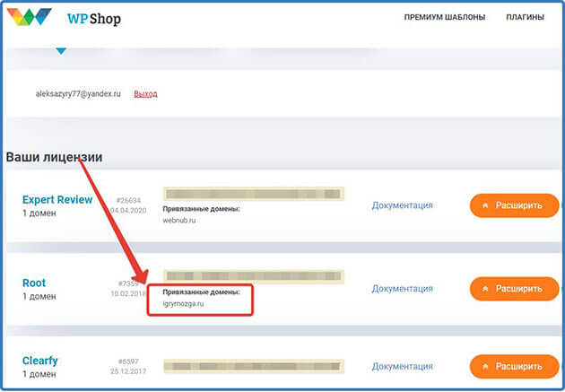565x392 pixels.
Task: Open the WP Shop site title
Action: [x=94, y=19]
